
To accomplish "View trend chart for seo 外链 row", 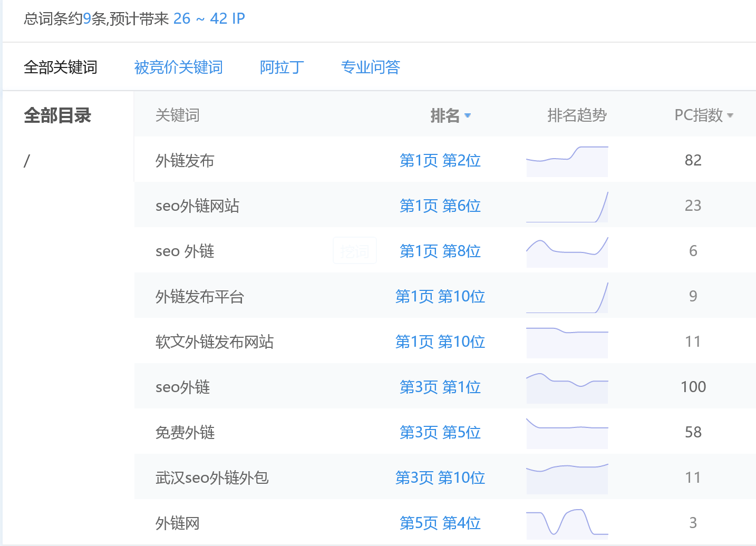I will click(567, 252).
